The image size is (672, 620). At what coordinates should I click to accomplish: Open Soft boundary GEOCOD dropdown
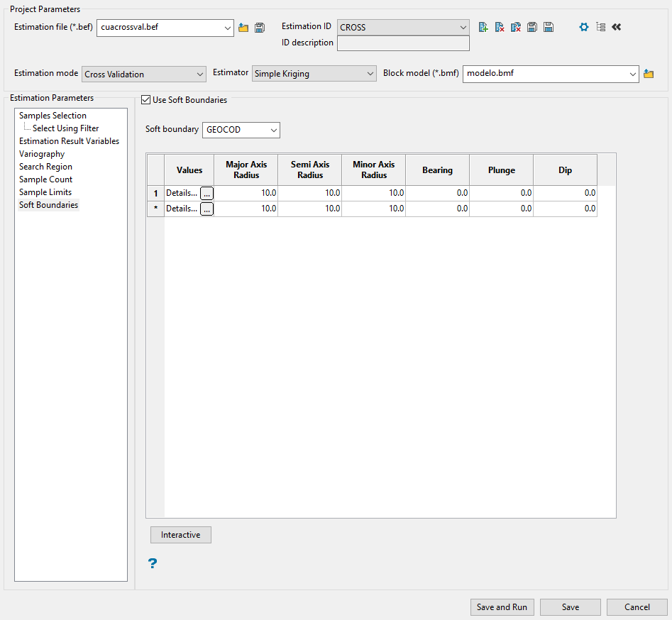coord(241,130)
